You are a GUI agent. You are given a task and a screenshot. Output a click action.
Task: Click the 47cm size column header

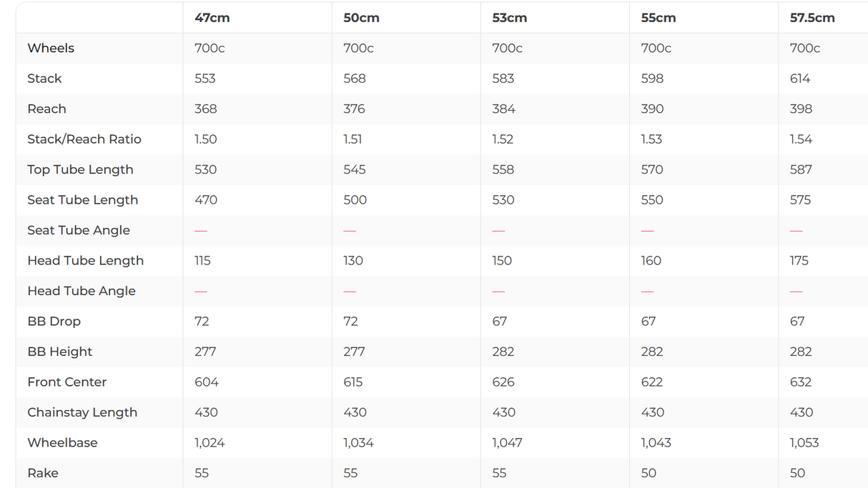[212, 18]
